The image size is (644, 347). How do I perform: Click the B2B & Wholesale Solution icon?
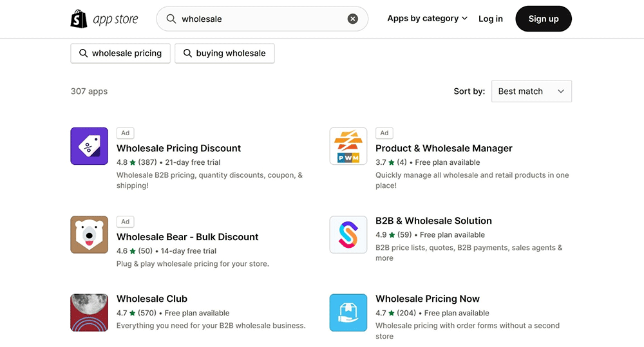pos(348,235)
